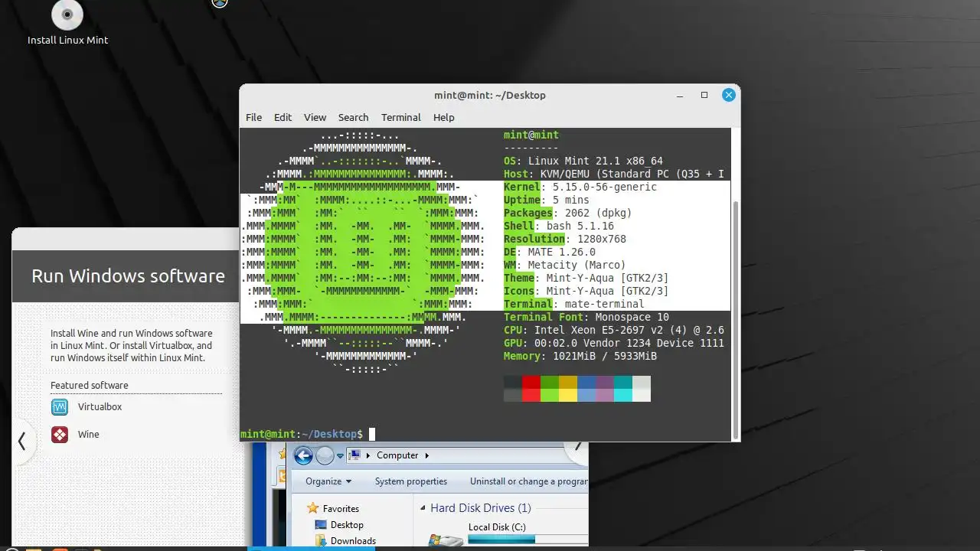
Task: Collapse the Hard Disk Drives group
Action: 423,508
